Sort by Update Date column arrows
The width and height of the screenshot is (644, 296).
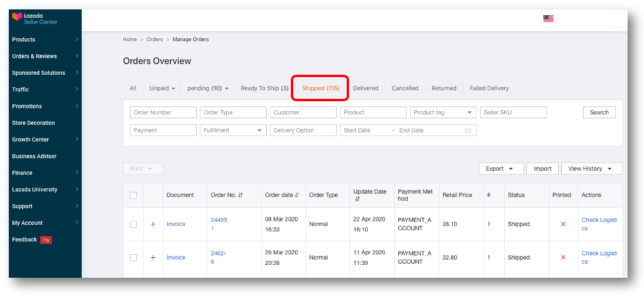pyautogui.click(x=357, y=199)
